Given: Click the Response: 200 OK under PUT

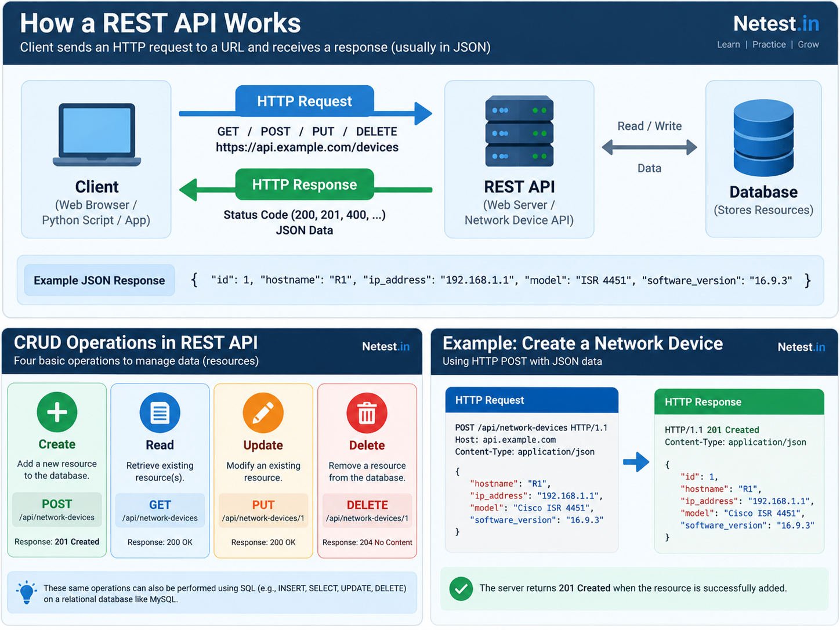Looking at the screenshot, I should (x=263, y=542).
